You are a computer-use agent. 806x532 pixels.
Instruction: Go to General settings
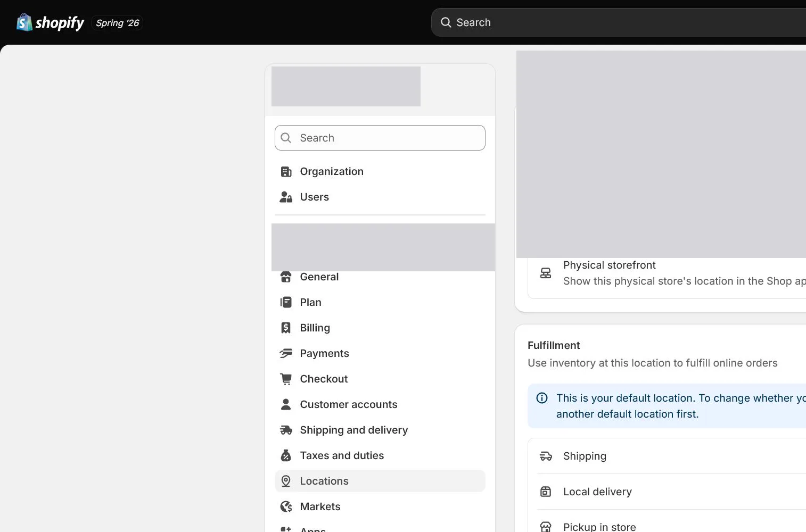pyautogui.click(x=380, y=277)
